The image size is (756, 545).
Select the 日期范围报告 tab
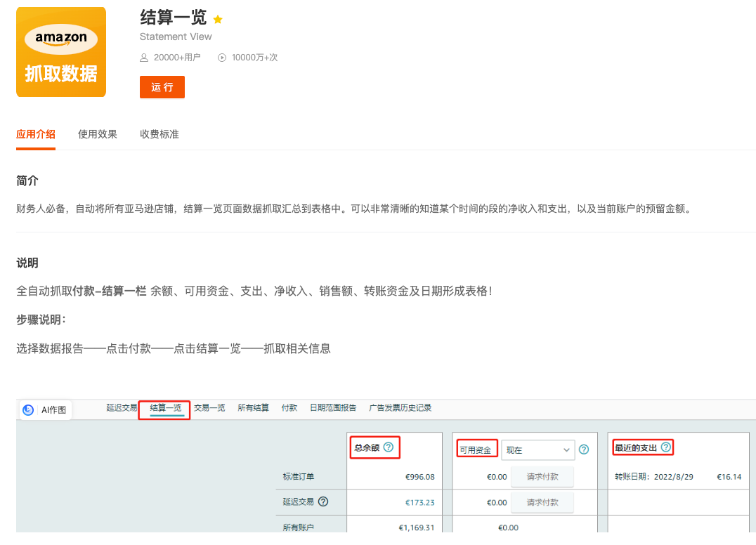[332, 407]
